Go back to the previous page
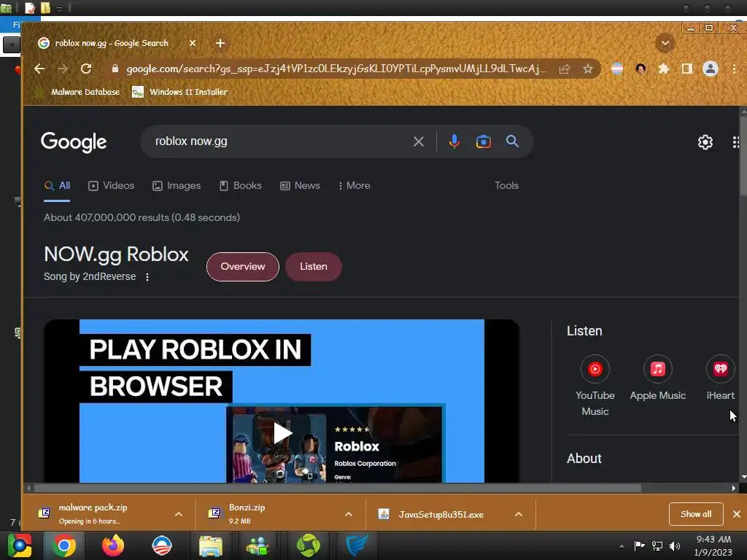747x560 pixels. (39, 69)
